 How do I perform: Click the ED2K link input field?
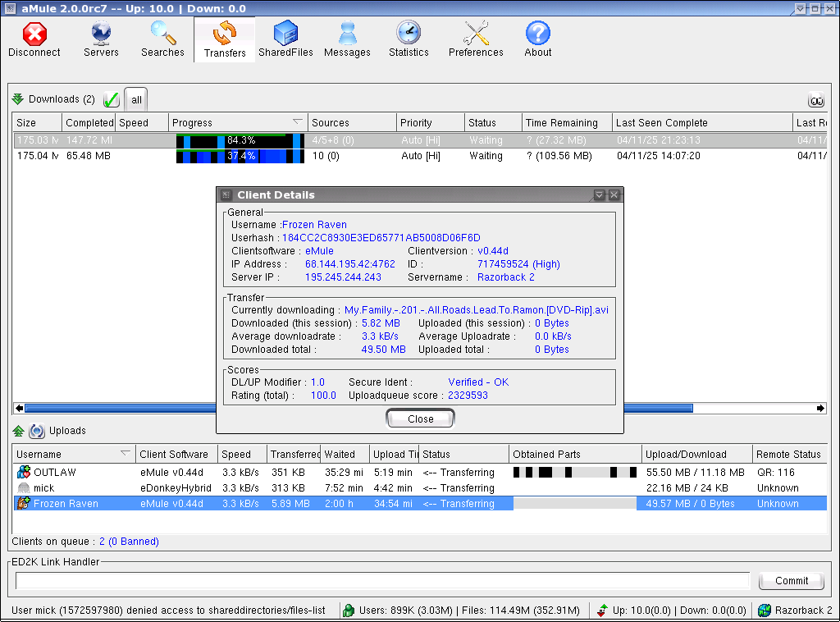(x=382, y=581)
